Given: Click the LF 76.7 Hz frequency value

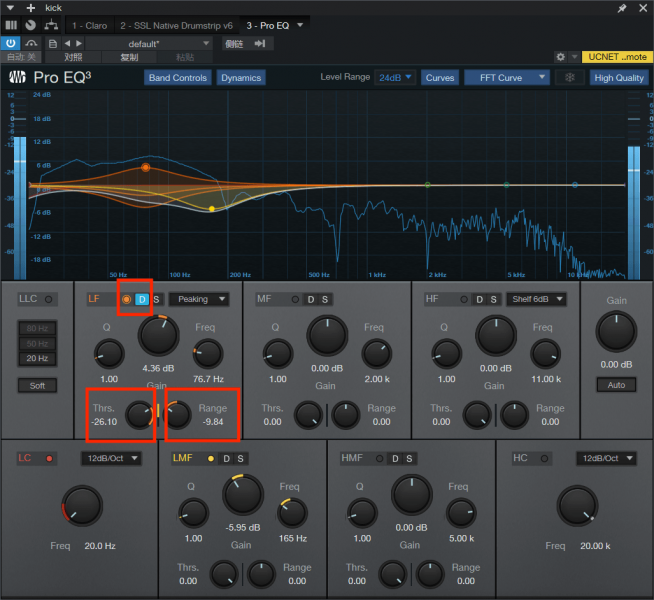Looking at the screenshot, I should (x=209, y=379).
